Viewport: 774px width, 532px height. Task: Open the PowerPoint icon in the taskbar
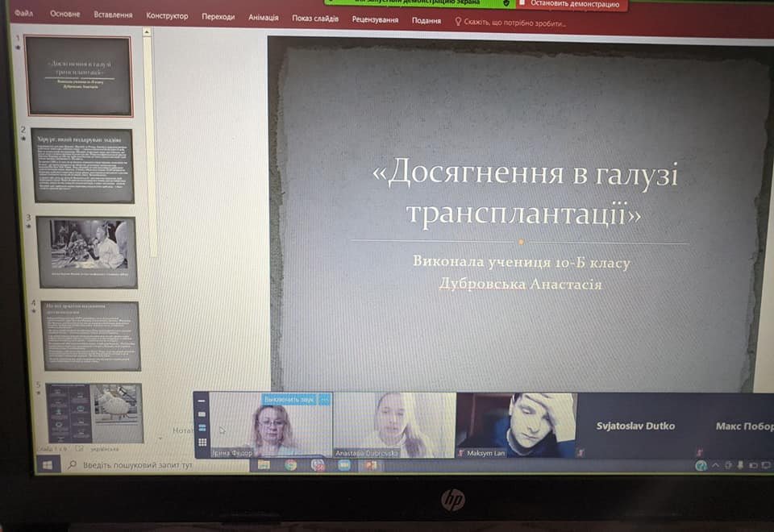371,465
